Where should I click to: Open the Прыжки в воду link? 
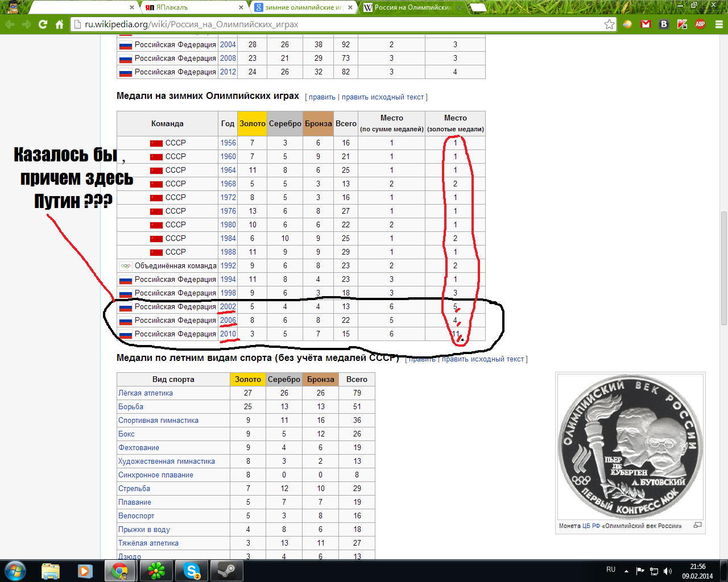point(144,530)
